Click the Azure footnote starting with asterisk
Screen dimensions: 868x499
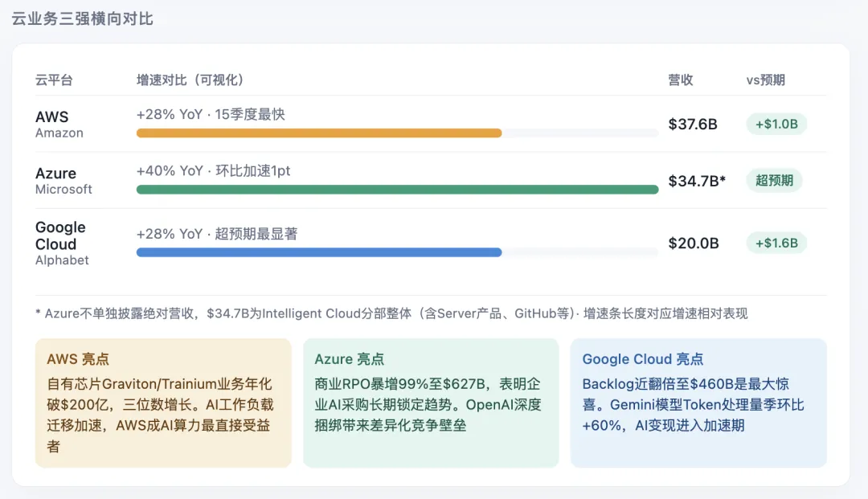[391, 313]
